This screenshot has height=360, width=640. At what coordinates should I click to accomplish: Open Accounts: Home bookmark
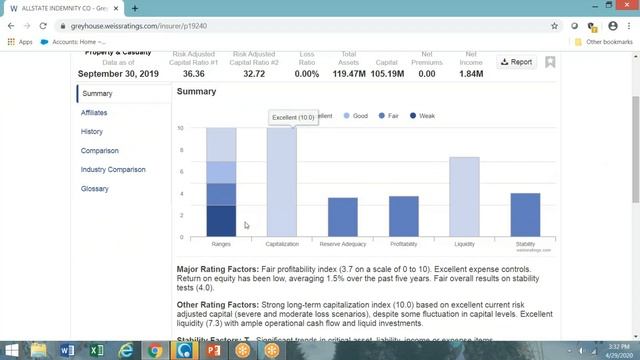(x=73, y=42)
